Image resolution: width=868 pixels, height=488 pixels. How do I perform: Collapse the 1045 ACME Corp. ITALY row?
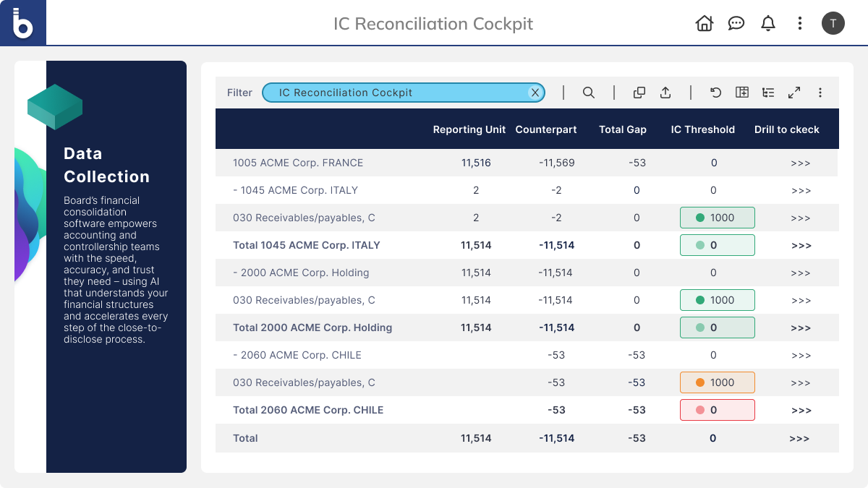(x=236, y=190)
